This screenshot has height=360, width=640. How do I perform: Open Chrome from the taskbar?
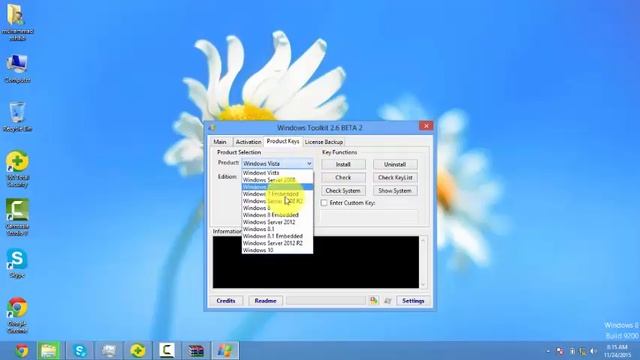pos(22,350)
